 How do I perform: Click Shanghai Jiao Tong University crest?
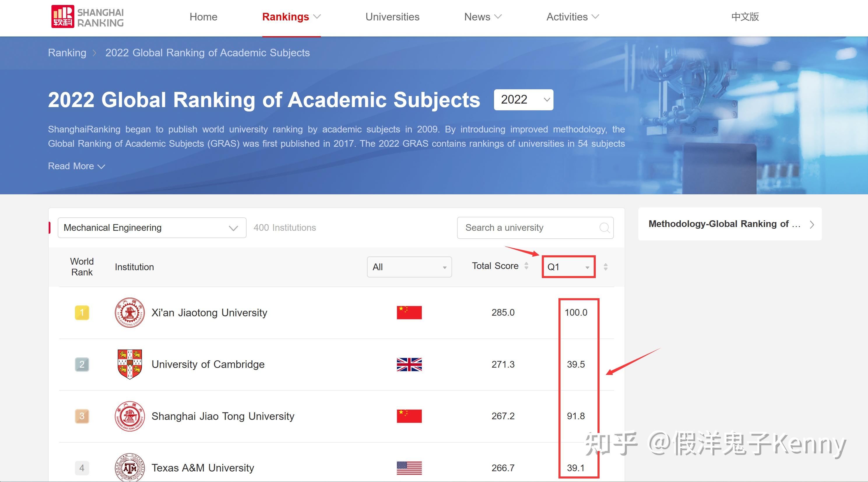point(129,417)
